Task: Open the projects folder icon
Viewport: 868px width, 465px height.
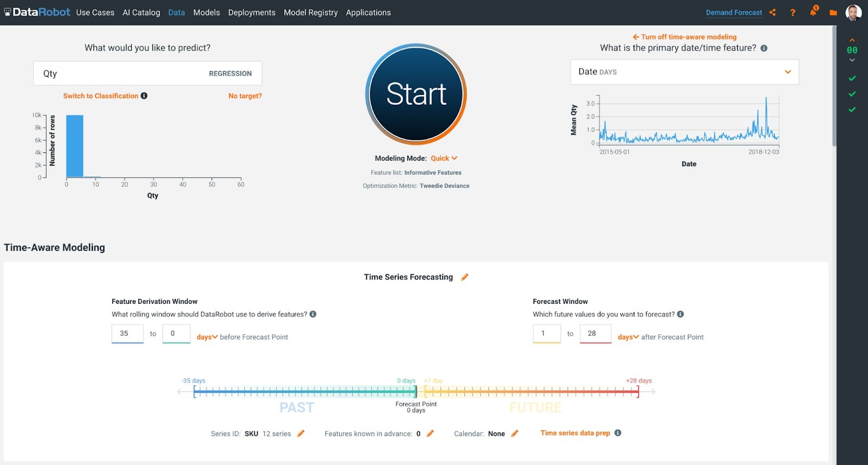Action: (x=833, y=12)
